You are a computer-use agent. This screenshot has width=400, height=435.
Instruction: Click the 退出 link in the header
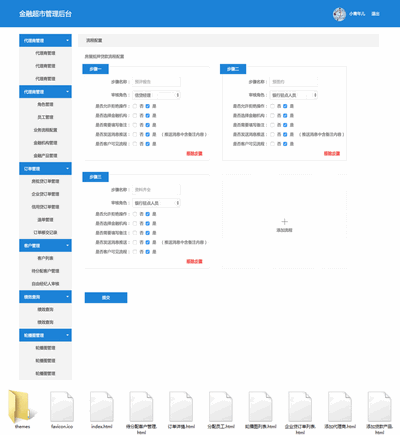(375, 14)
